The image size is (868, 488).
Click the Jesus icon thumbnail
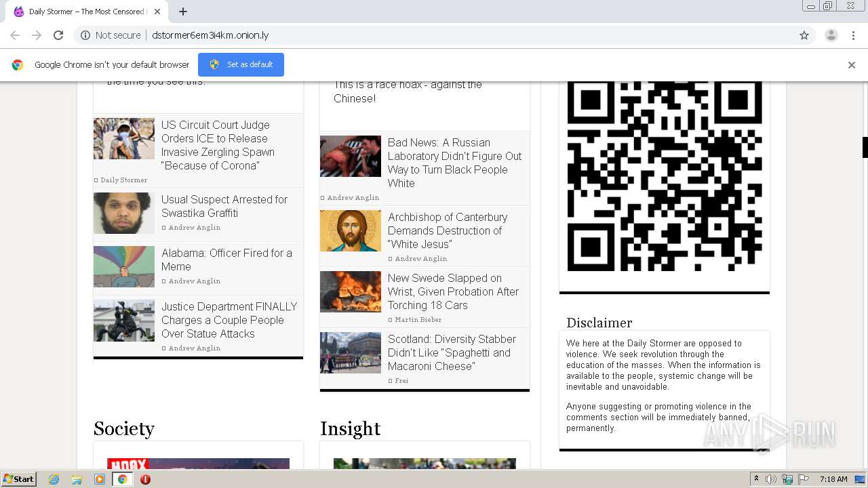click(351, 230)
